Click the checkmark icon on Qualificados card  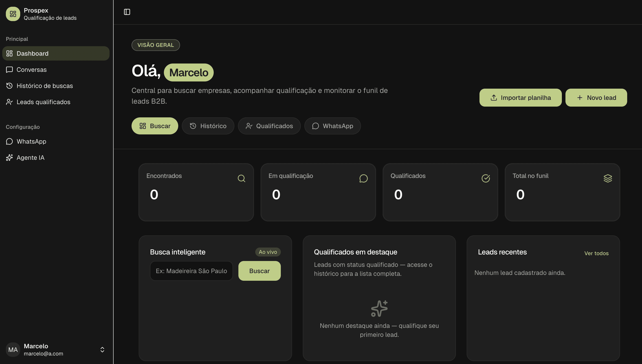click(486, 178)
